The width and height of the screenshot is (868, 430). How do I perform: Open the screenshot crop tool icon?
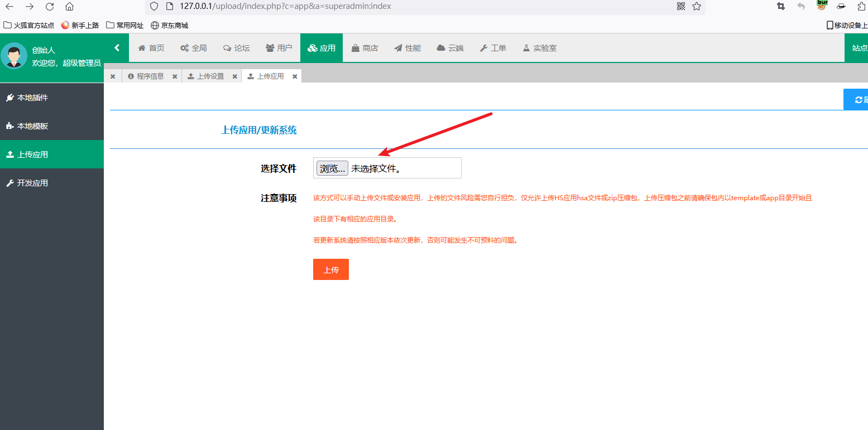tap(781, 6)
